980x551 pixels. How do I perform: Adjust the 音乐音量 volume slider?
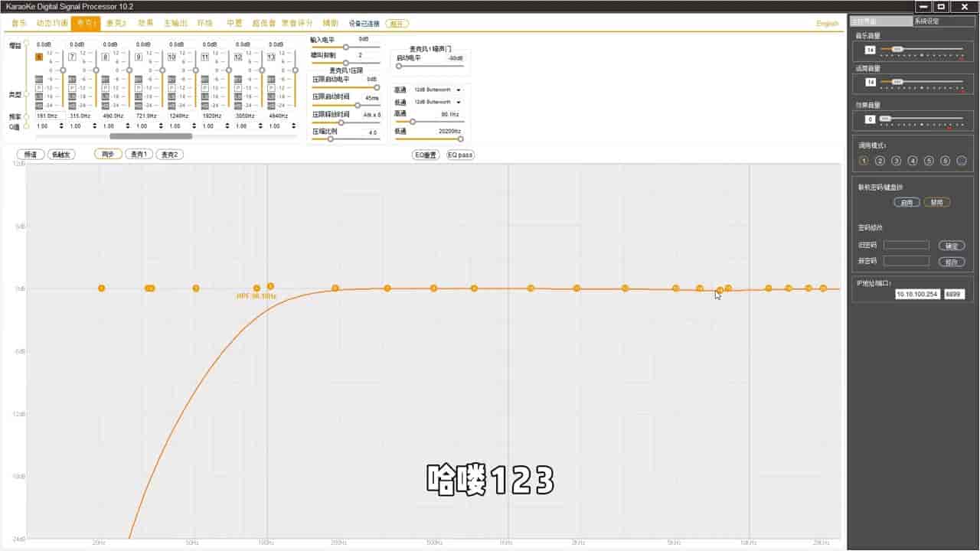click(x=922, y=50)
